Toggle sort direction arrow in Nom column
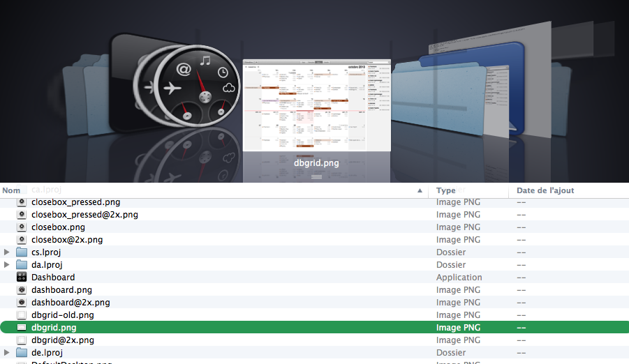The height and width of the screenshot is (364, 629). 420,190
